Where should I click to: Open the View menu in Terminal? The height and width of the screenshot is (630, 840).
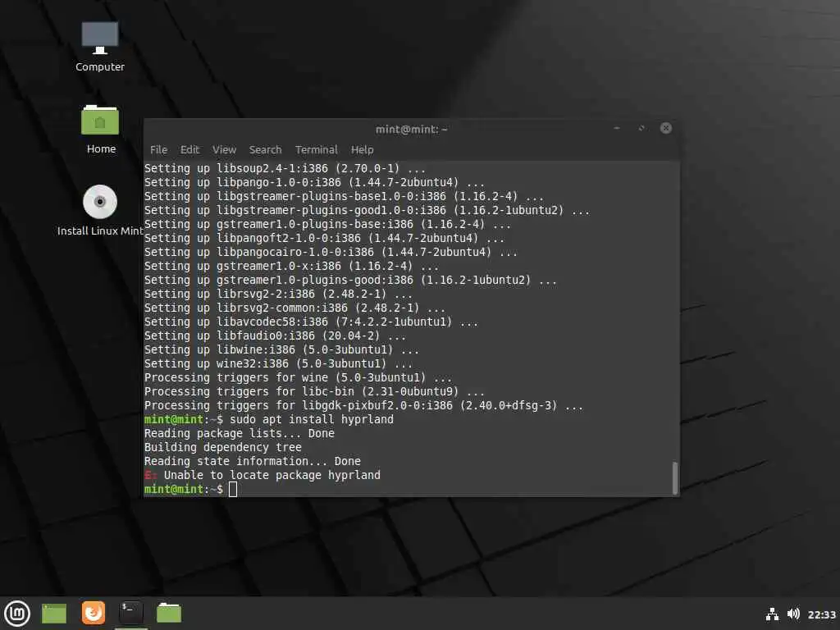[x=224, y=150]
